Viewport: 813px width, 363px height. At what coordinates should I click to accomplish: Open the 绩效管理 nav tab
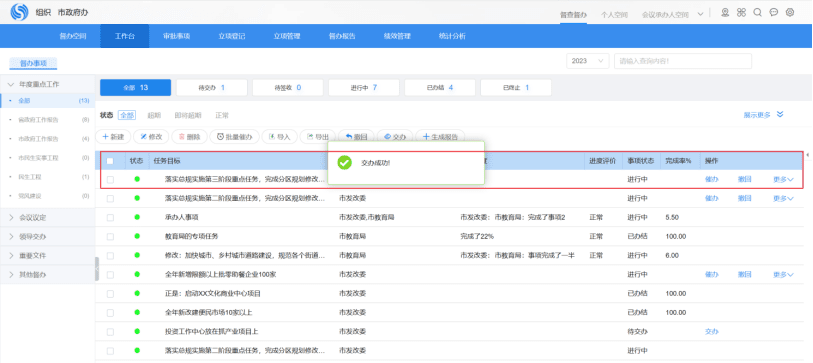[397, 36]
